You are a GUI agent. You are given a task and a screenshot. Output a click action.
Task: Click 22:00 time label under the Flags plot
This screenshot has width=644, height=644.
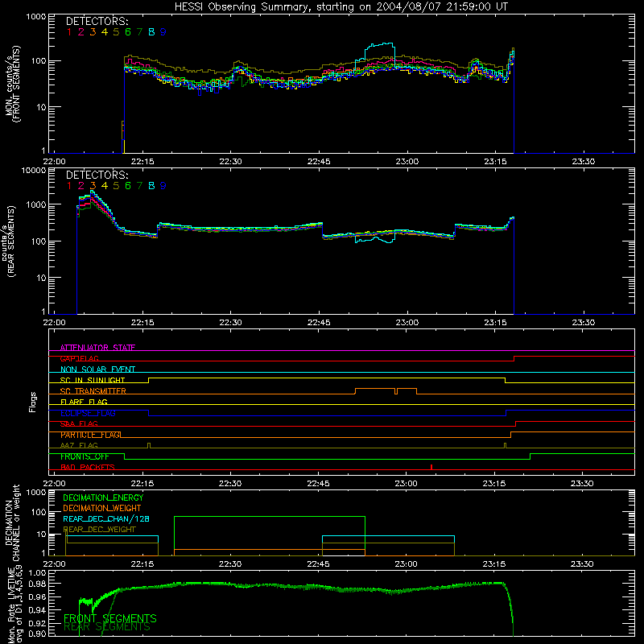[54, 484]
